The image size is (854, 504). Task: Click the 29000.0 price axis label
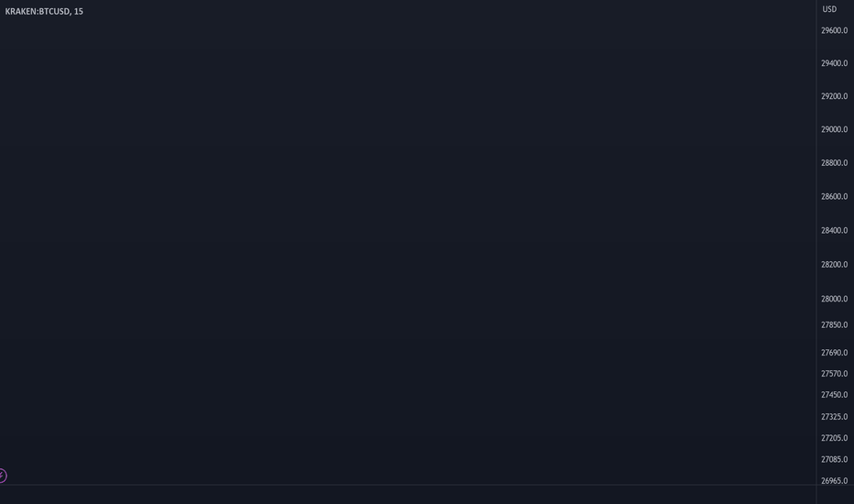click(x=834, y=129)
